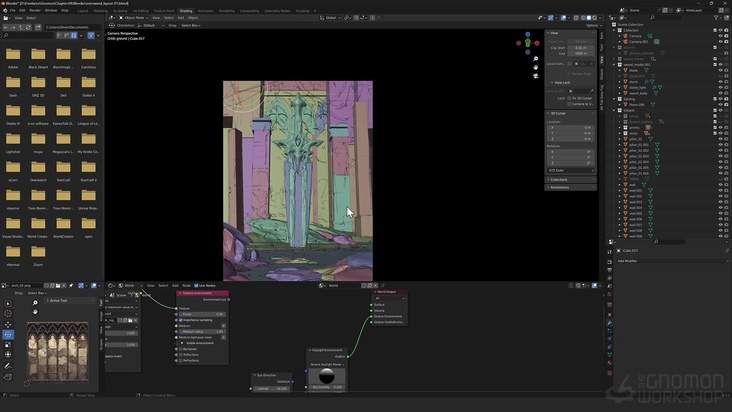Adjust Medium radius slider on Texture environment node
The height and width of the screenshot is (412, 732).
(x=202, y=332)
